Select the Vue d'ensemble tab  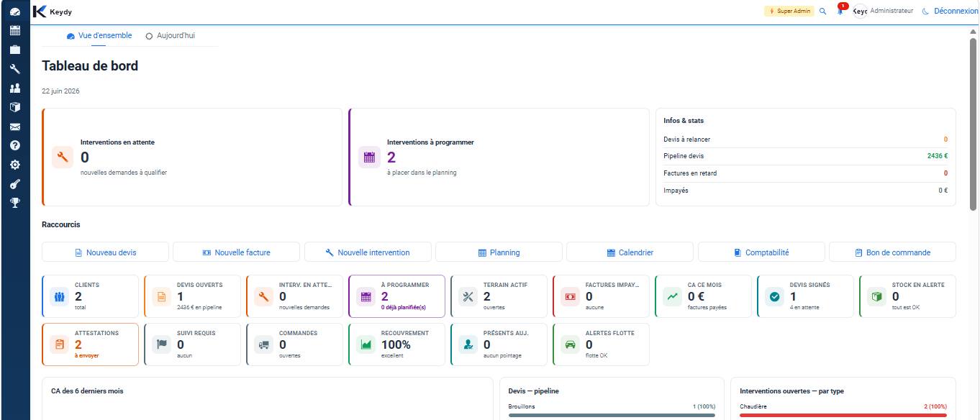(99, 35)
